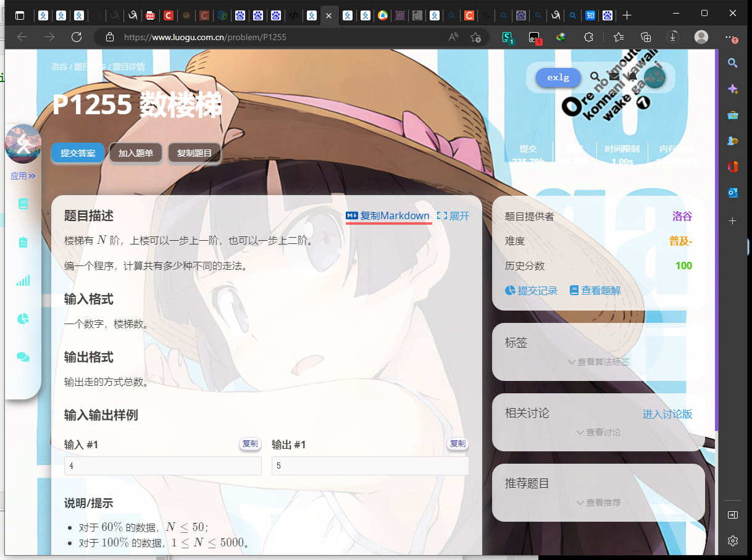Open Edge sidebar search icon
Viewport: 752px width, 560px height.
(x=733, y=63)
